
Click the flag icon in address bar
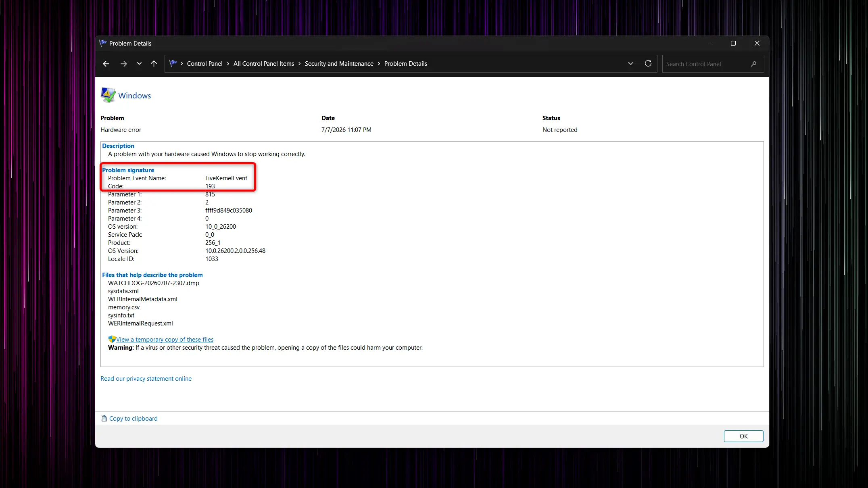coord(173,63)
